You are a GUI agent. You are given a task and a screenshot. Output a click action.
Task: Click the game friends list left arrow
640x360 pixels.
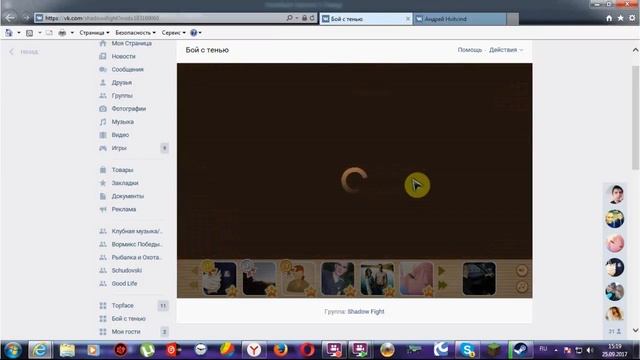(194, 271)
